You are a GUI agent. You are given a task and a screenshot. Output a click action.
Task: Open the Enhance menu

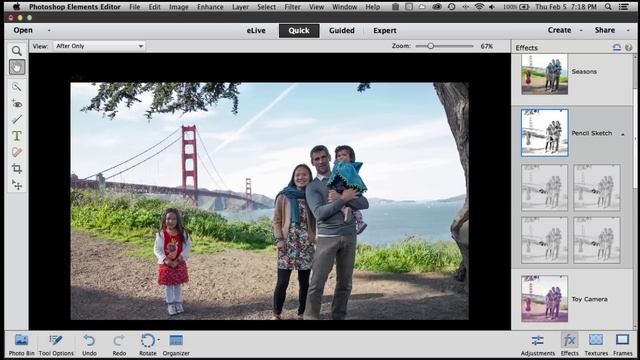tap(210, 7)
